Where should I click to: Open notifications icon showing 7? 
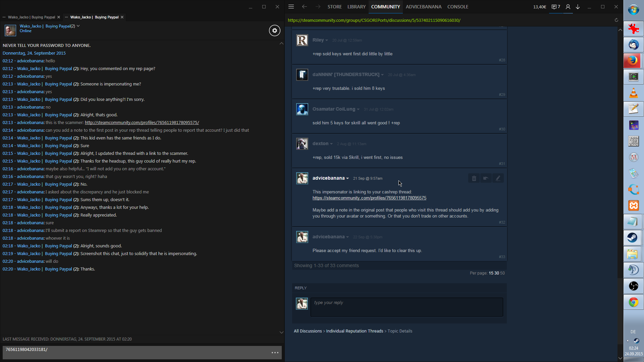tap(556, 7)
